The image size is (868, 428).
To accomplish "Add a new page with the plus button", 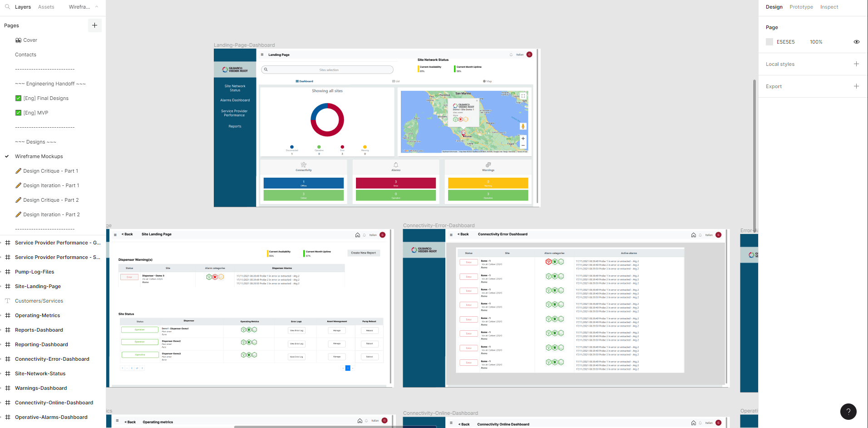I will coord(94,25).
